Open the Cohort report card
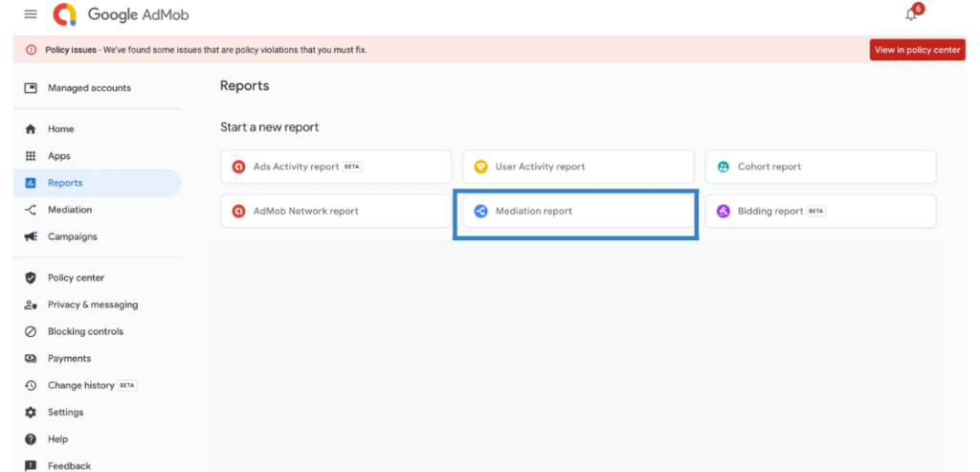The height and width of the screenshot is (472, 980). 820,167
